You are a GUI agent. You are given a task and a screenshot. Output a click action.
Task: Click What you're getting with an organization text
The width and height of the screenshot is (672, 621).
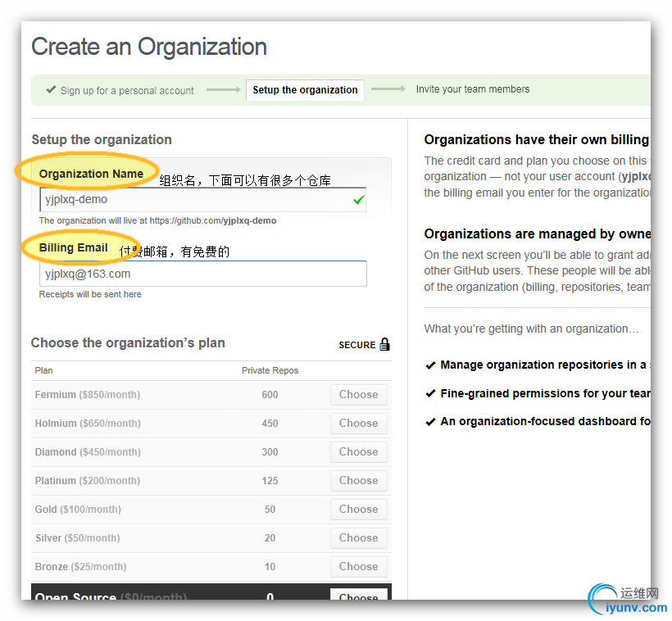531,329
